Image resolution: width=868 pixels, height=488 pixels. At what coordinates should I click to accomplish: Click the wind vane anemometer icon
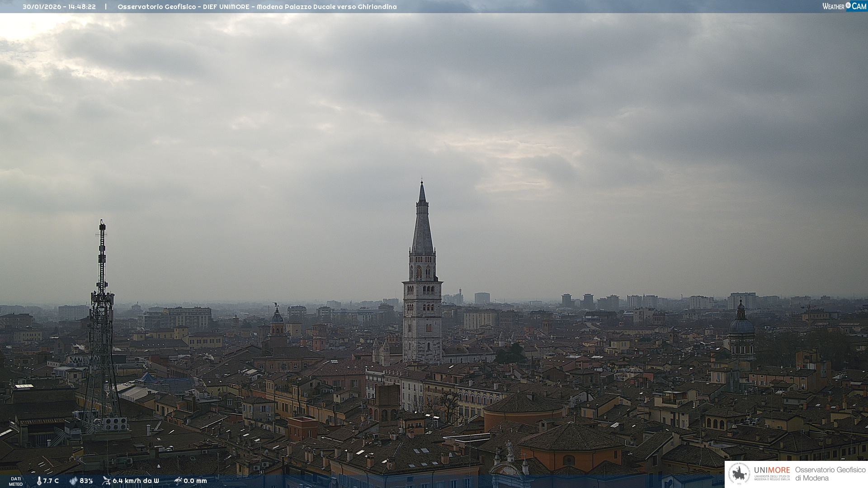click(x=106, y=481)
